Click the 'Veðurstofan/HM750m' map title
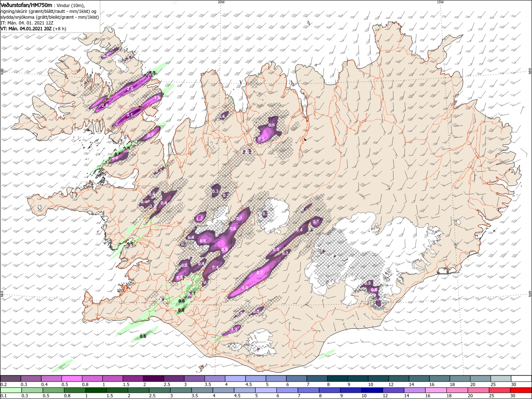 tap(26, 5)
